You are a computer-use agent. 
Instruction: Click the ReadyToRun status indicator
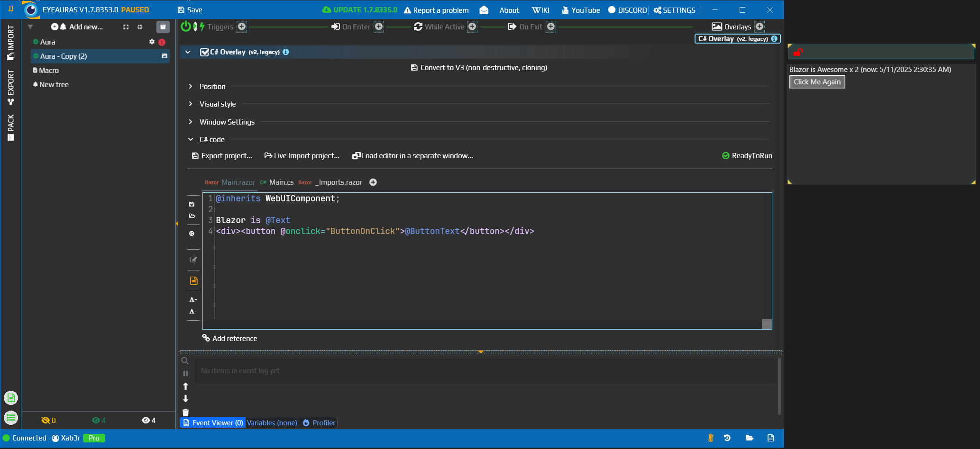click(x=747, y=156)
